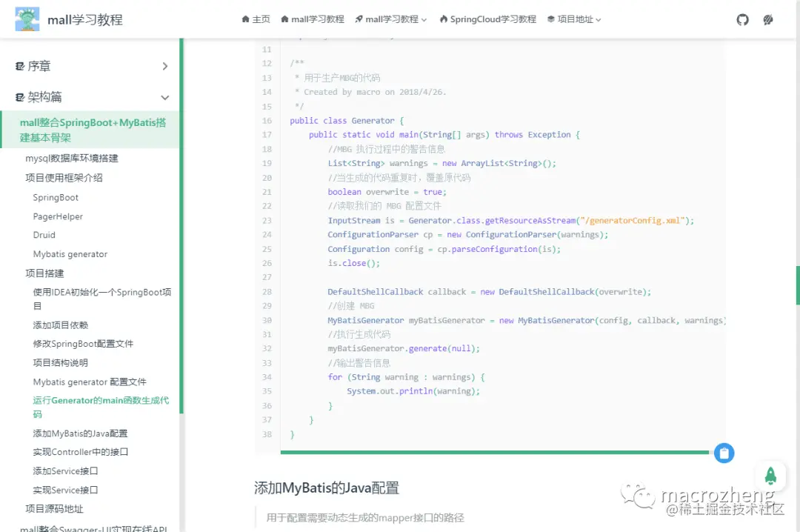Screen dimensions: 800x532
Task: Open 修改SpringBoot配置文件 sidebar entry
Action: pyautogui.click(x=83, y=344)
